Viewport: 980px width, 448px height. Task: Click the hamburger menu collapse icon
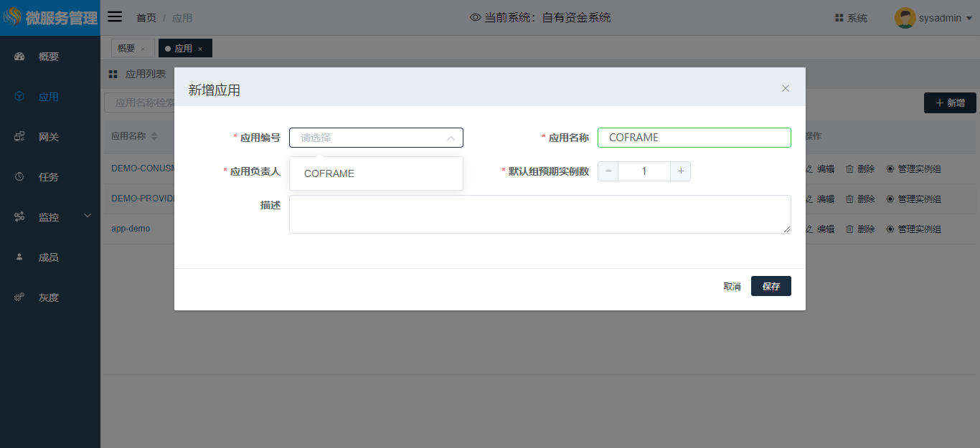[x=115, y=17]
